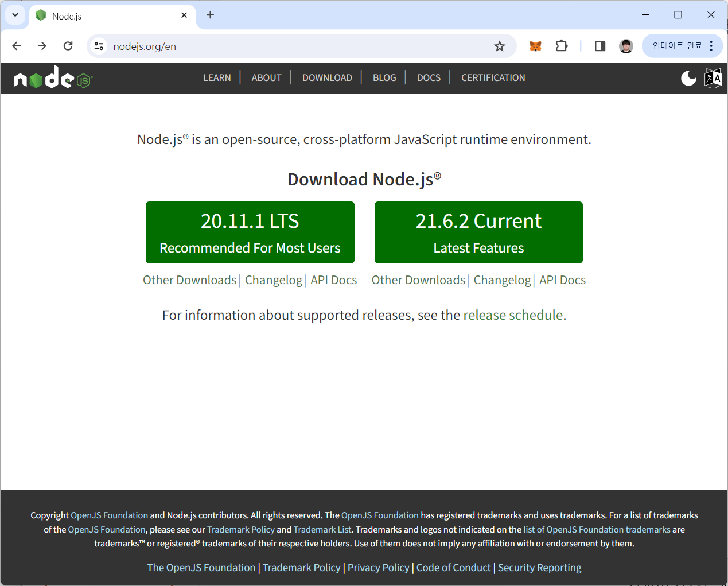Viewport: 728px width, 586px height.
Task: Go back with browser back arrow
Action: click(x=17, y=46)
